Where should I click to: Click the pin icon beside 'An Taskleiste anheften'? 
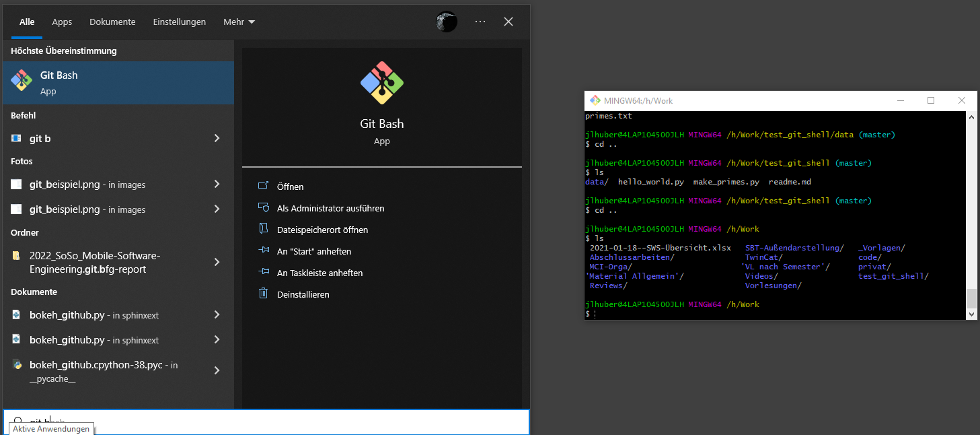pyautogui.click(x=263, y=272)
